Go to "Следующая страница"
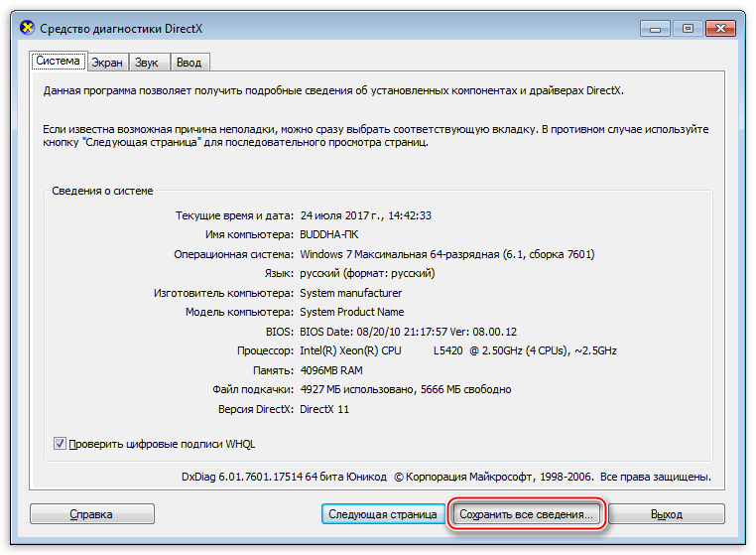Viewport: 756px width, 555px height. [x=383, y=514]
